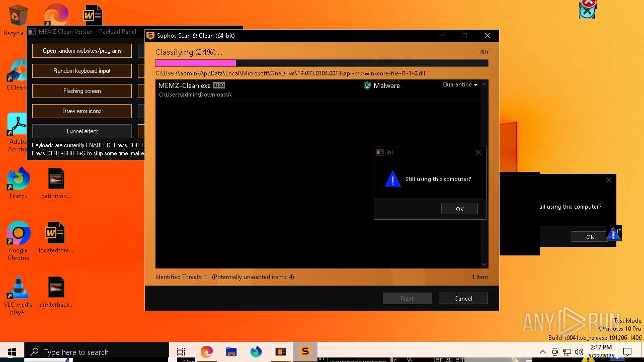This screenshot has height=362, width=644.
Task: Toggle Draw error icons payload
Action: pos(82,111)
